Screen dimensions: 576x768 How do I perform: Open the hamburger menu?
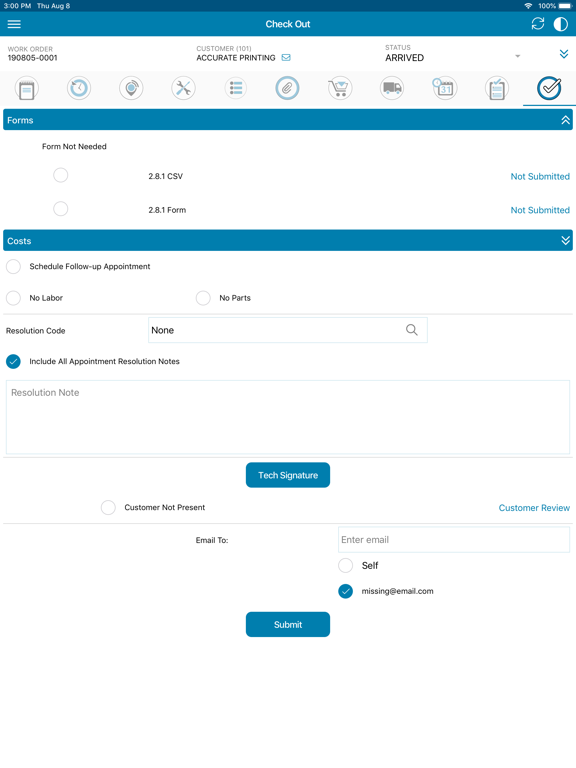coord(14,24)
